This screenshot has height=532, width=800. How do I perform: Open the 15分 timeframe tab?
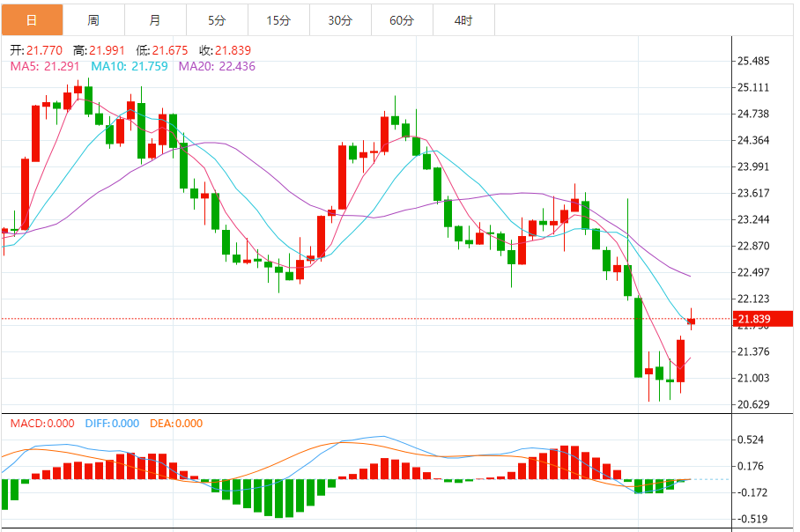(278, 20)
